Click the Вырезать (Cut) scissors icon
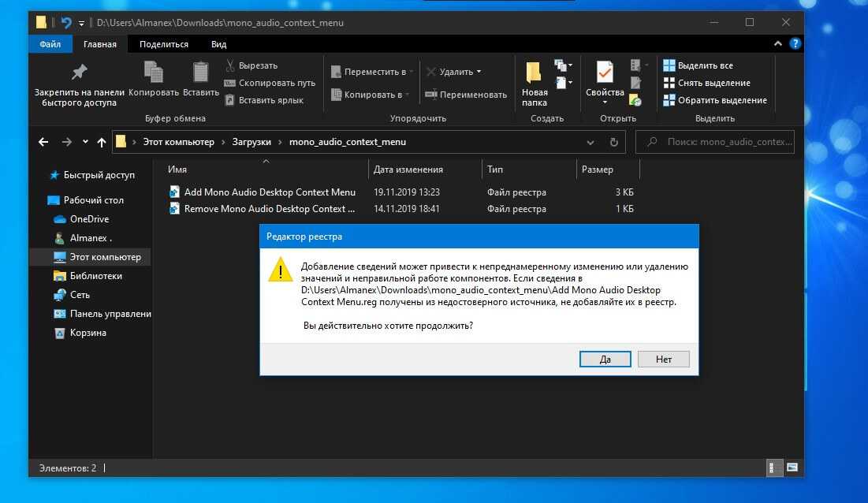868x503 pixels. pyautogui.click(x=230, y=65)
